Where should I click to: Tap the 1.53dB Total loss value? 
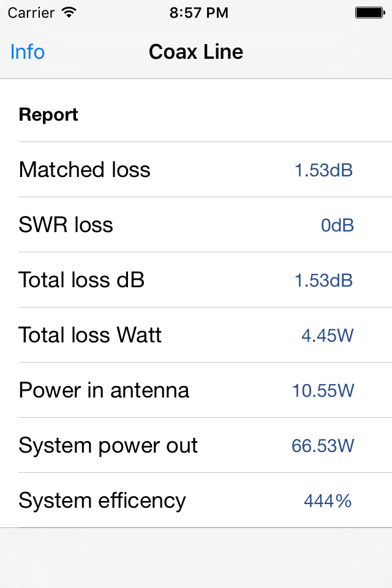click(324, 281)
